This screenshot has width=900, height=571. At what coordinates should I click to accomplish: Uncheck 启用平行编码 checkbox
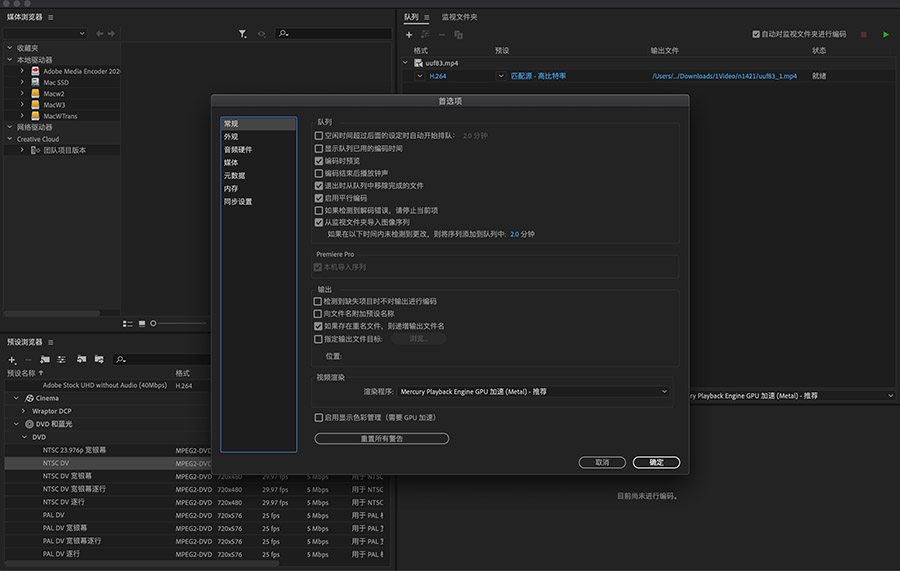tap(319, 198)
